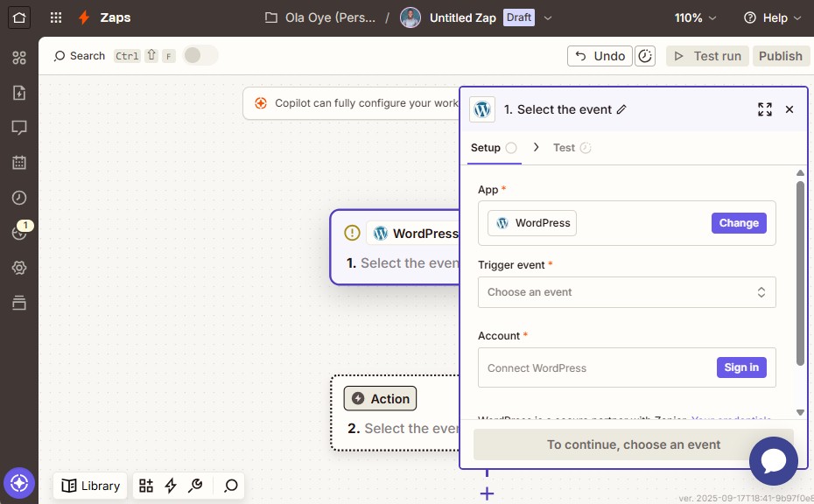Viewport: 814px width, 504px height.
Task: Expand the 110% zoom level dropdown
Action: click(695, 17)
